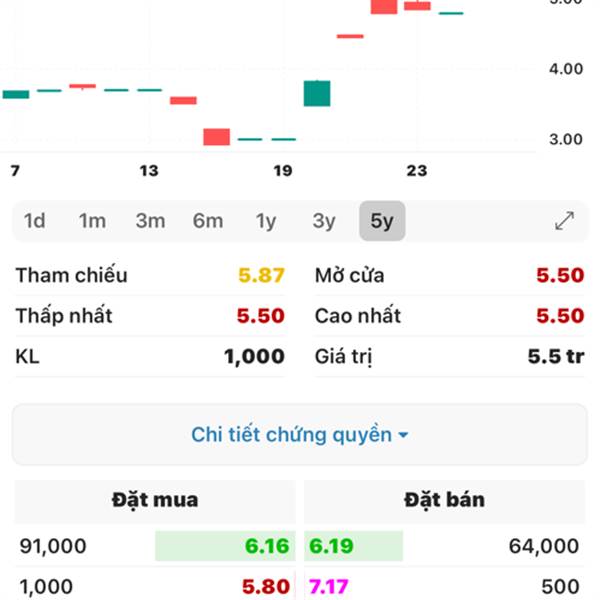Tap the 6.16 bid price
The image size is (600, 600).
click(267, 546)
